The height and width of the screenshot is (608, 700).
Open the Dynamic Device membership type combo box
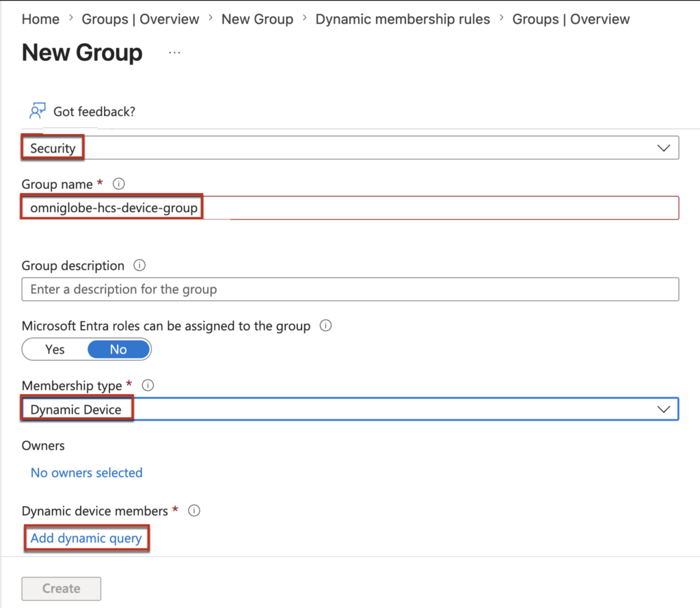pyautogui.click(x=342, y=410)
